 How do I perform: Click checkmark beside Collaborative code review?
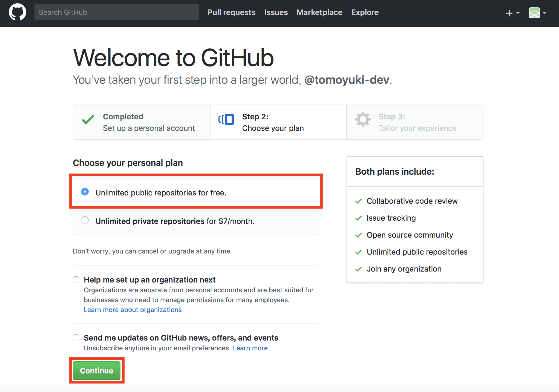359,201
